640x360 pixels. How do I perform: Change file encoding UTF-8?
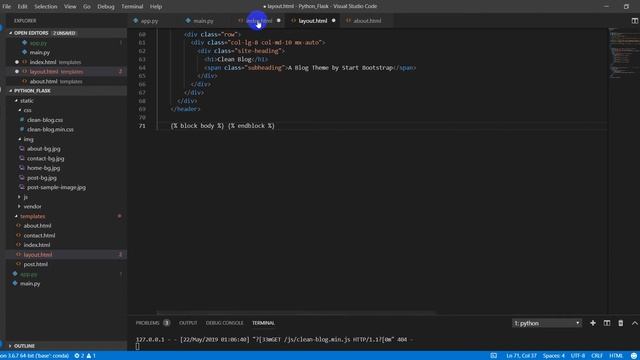[x=578, y=356]
